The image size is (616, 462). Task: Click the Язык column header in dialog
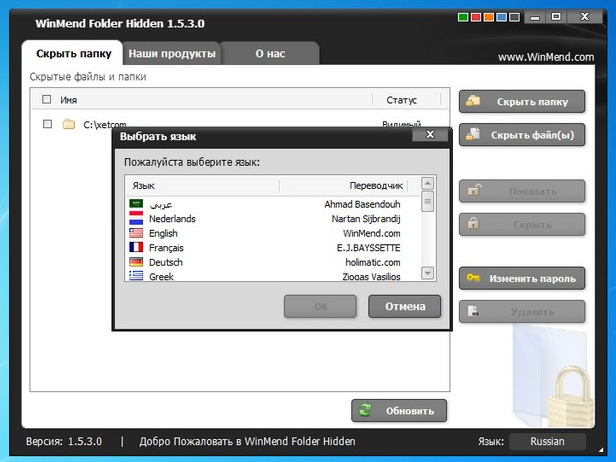click(143, 186)
